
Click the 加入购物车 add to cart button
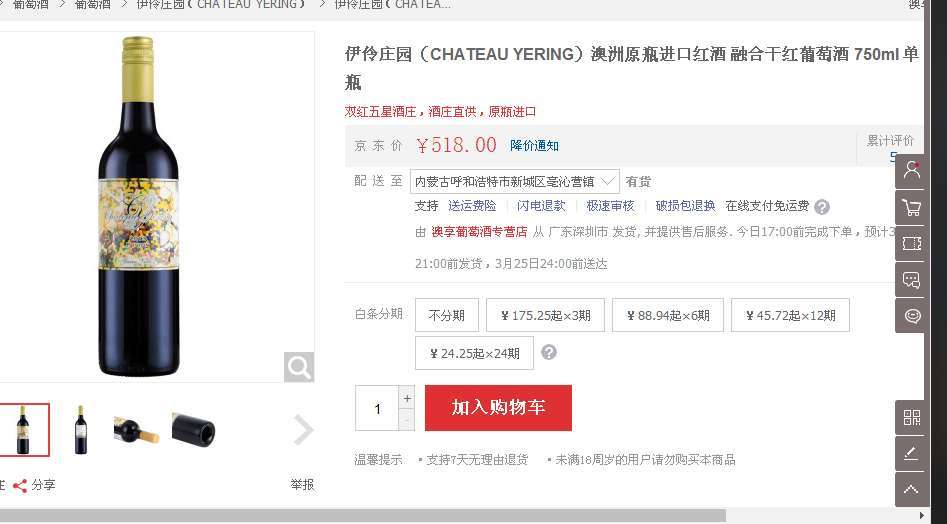point(498,407)
